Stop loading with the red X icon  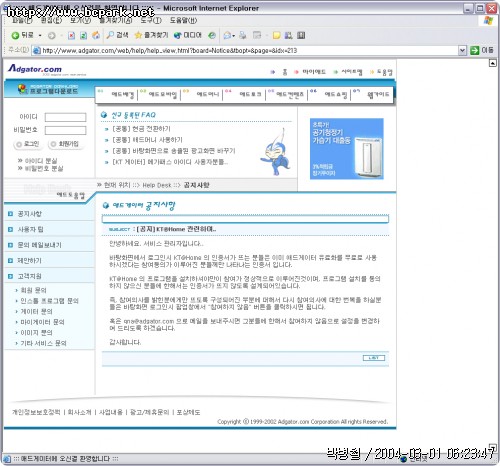click(x=71, y=35)
